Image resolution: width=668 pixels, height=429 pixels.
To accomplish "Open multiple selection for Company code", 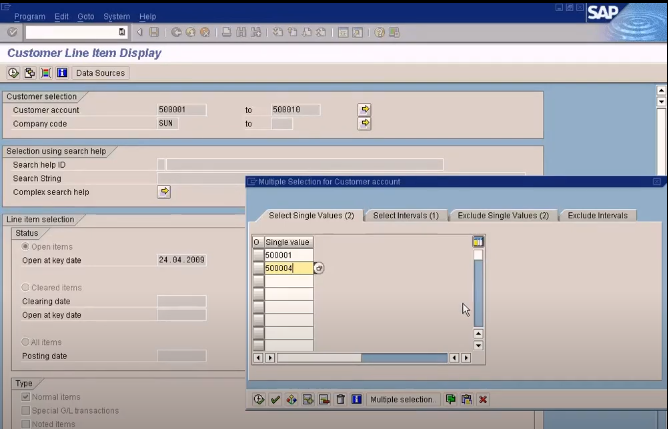I will click(x=364, y=124).
